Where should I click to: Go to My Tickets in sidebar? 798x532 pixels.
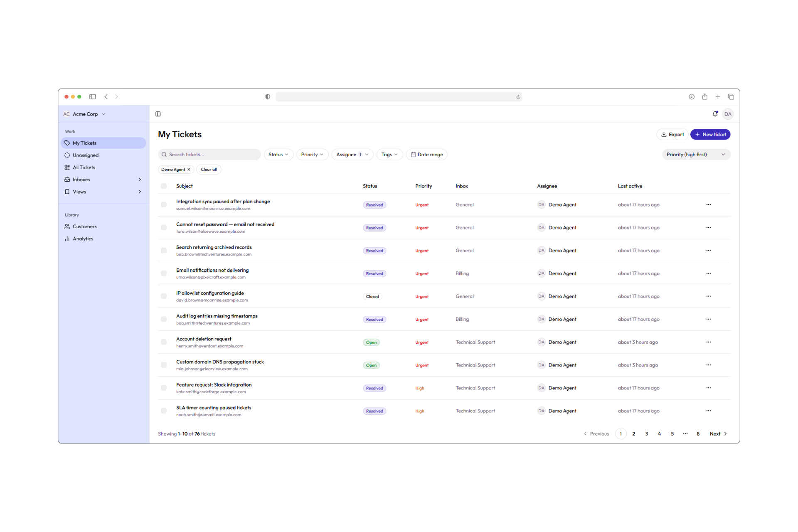[103, 143]
